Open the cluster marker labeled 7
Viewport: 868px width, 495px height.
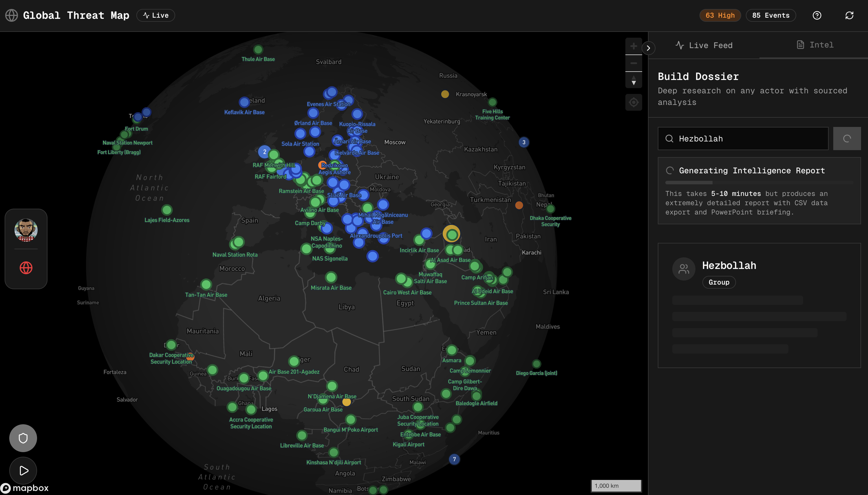pyautogui.click(x=454, y=459)
